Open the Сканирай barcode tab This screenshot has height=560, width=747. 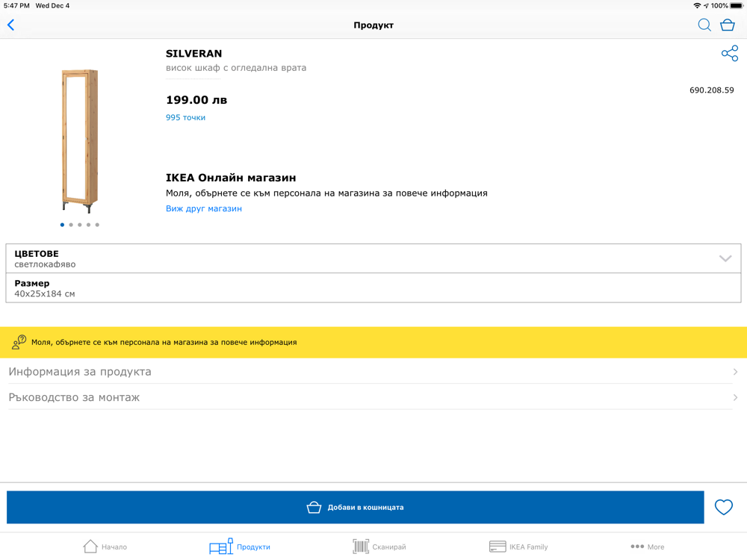point(379,547)
